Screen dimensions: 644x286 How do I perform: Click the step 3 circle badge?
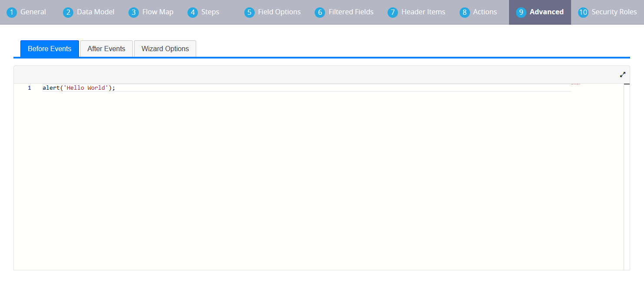pos(134,13)
